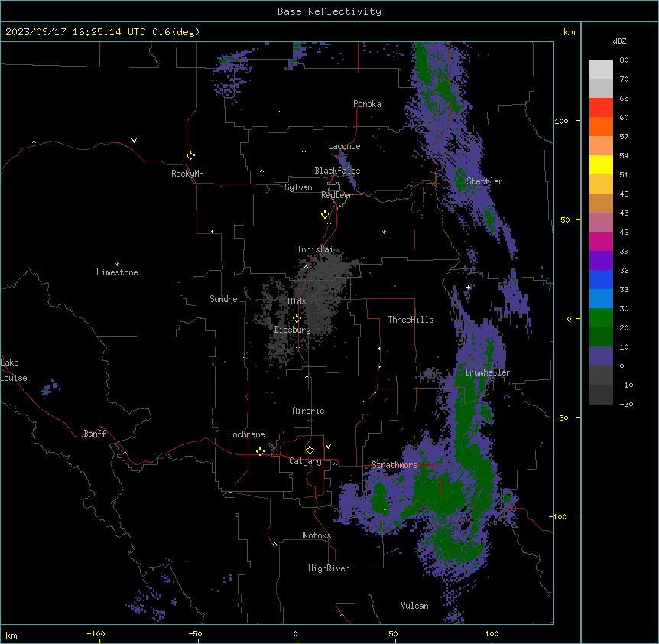Click the Airdrie city label
The width and height of the screenshot is (659, 644).
point(309,411)
